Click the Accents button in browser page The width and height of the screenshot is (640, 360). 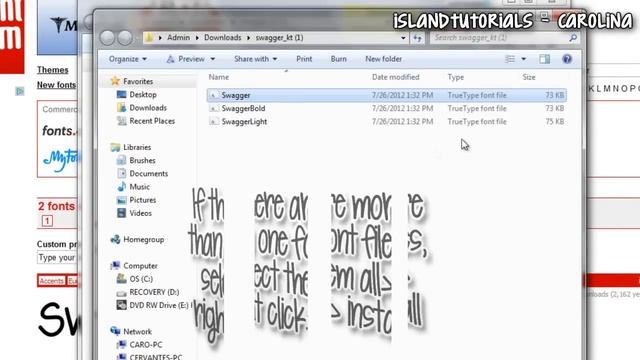click(51, 281)
